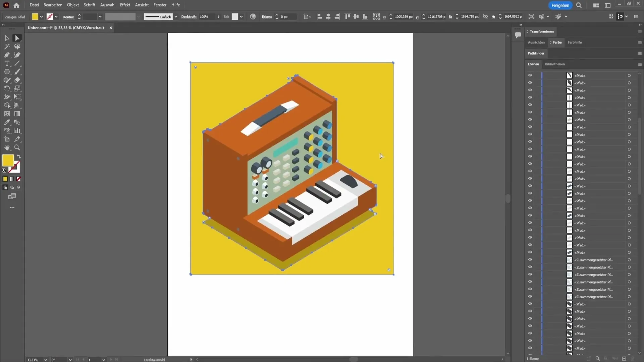The height and width of the screenshot is (362, 644).
Task: Open the Objekt menu
Action: (x=73, y=5)
